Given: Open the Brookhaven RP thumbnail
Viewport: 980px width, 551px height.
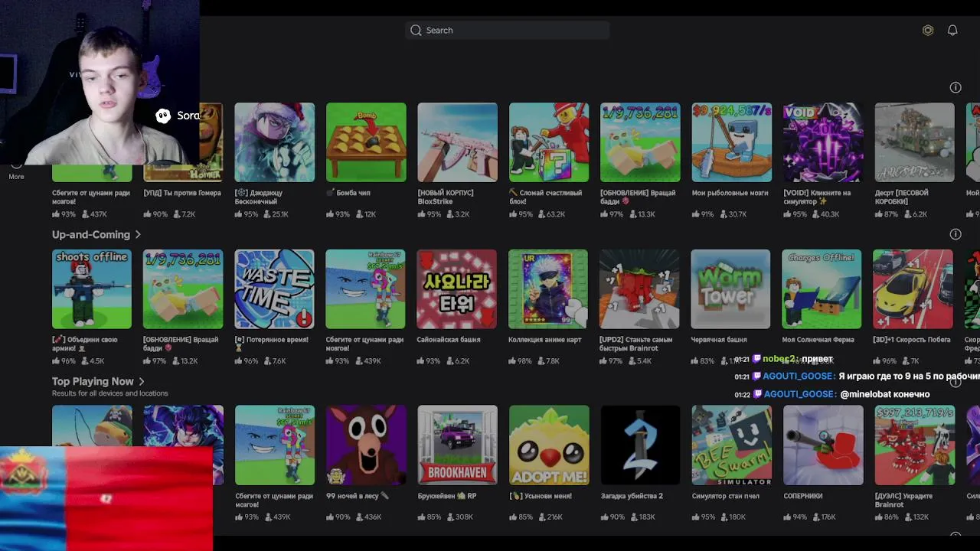Looking at the screenshot, I should [457, 445].
